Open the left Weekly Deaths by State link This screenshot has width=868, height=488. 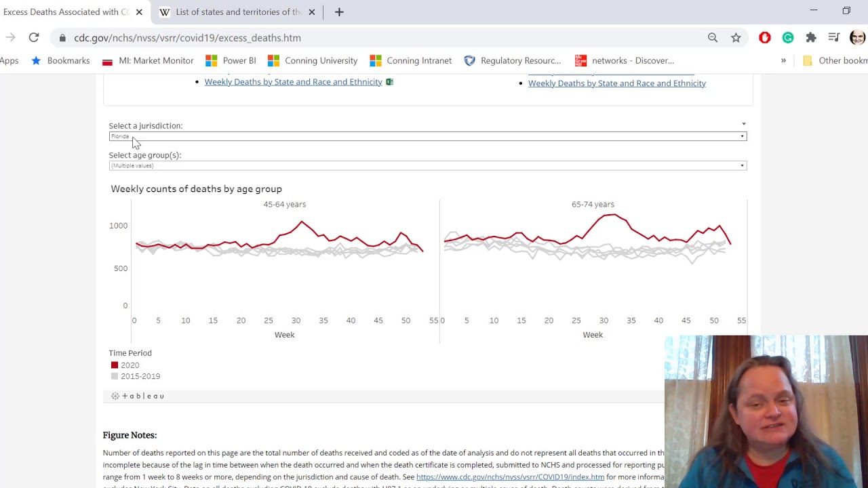tap(294, 82)
